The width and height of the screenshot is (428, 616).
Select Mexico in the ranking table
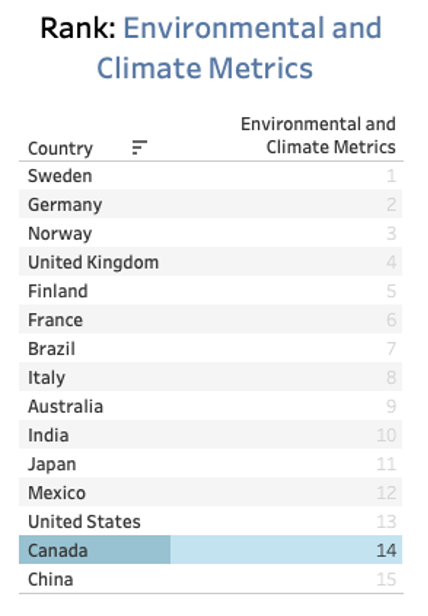coord(57,493)
